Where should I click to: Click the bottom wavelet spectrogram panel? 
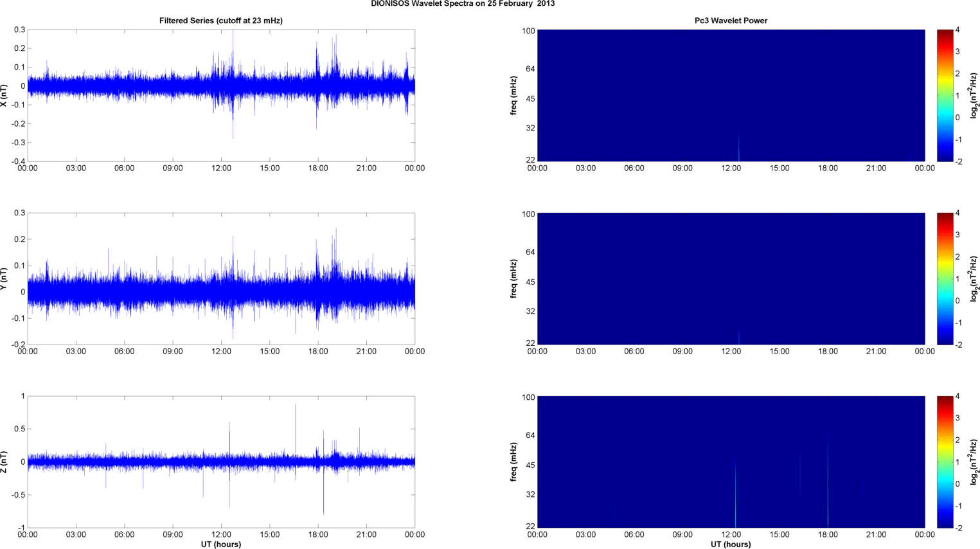tap(731, 462)
